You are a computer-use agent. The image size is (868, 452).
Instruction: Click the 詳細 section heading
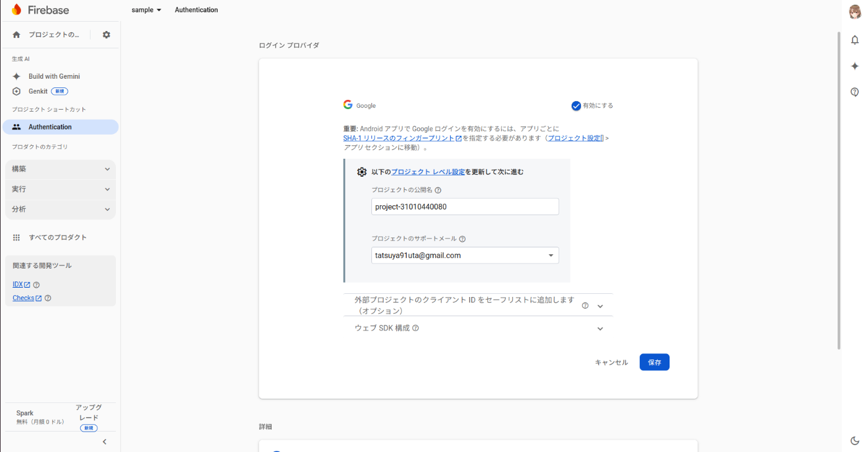pyautogui.click(x=265, y=427)
